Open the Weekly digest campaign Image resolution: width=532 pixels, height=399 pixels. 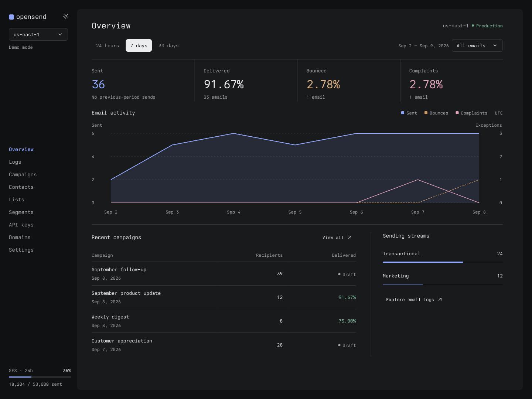click(x=224, y=321)
